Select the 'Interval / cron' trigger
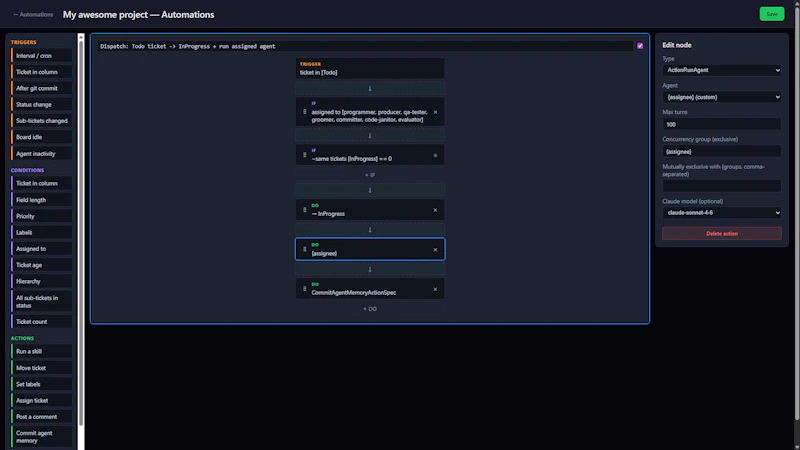Viewport: 800px width, 450px height. 41,56
